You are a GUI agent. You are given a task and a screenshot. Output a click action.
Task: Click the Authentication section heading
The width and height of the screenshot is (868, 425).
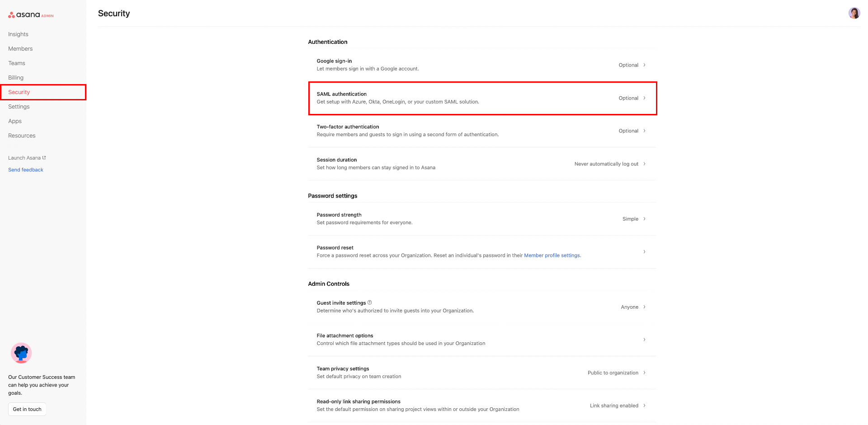[328, 42]
